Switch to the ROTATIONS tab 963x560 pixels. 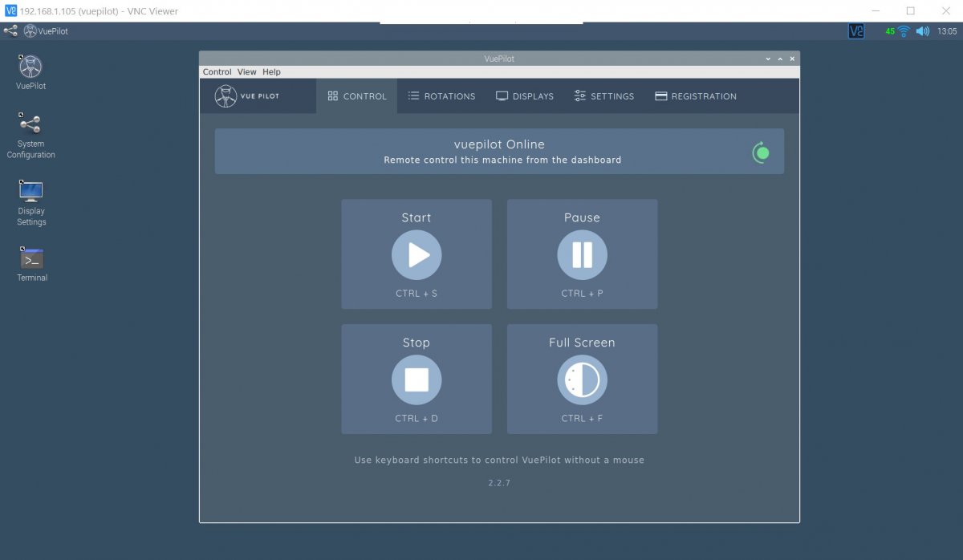pos(441,96)
